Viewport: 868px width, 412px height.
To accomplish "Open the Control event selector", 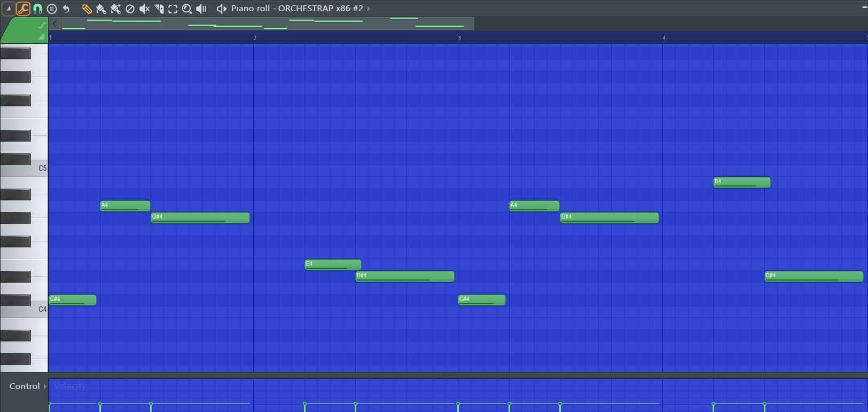I will 28,386.
